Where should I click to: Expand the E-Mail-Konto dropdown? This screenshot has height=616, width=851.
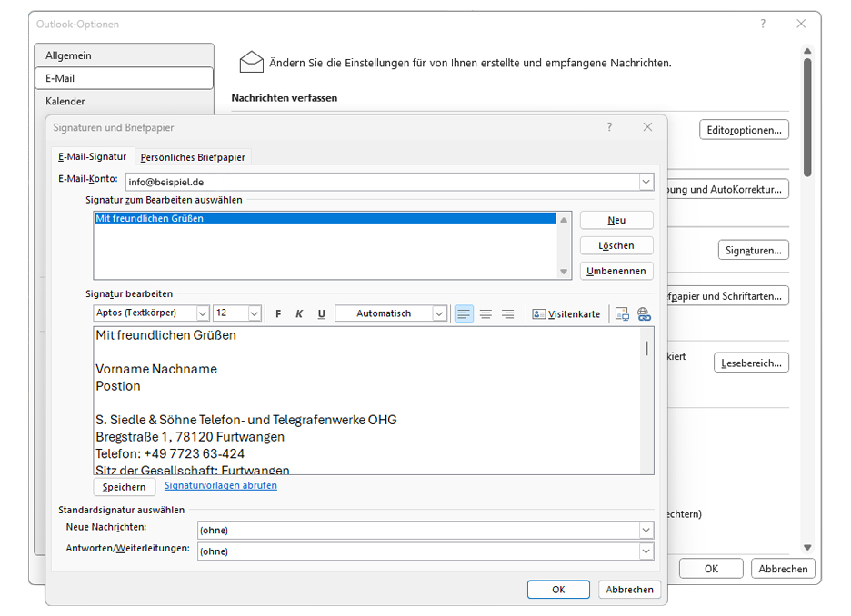pos(646,182)
